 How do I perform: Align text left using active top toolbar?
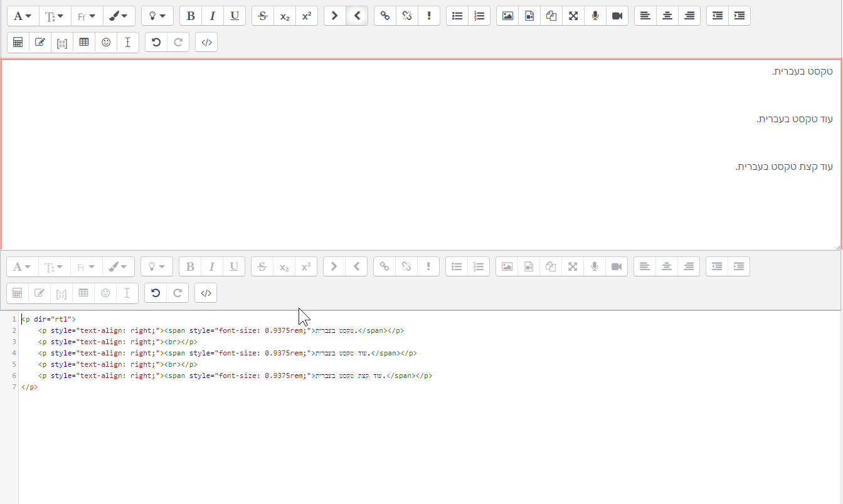click(x=645, y=16)
